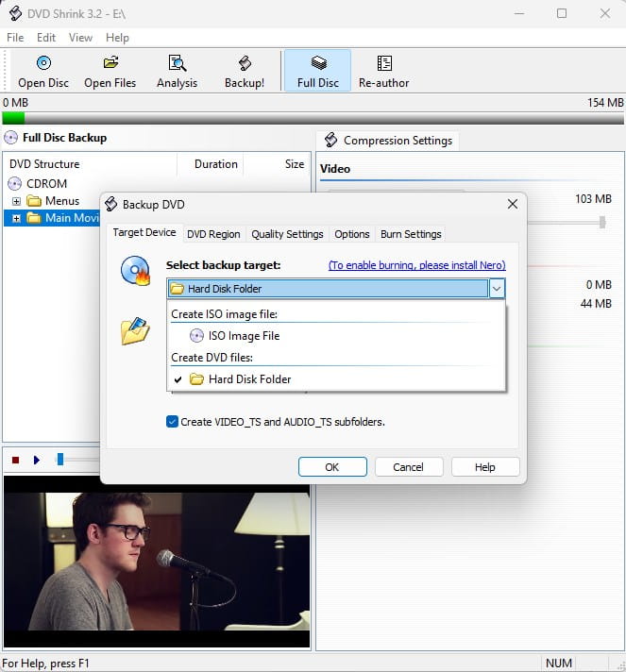Switch to the Burn Settings tab

411,234
